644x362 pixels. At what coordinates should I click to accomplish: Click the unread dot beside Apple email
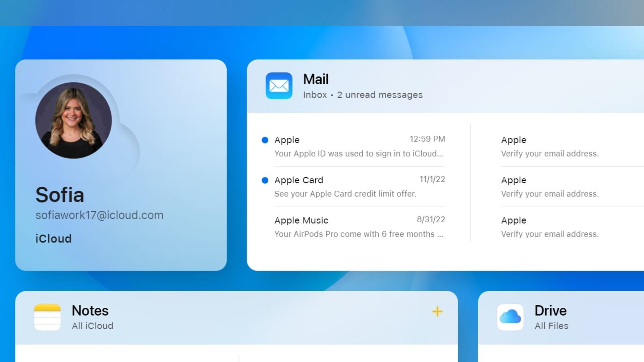pos(265,140)
